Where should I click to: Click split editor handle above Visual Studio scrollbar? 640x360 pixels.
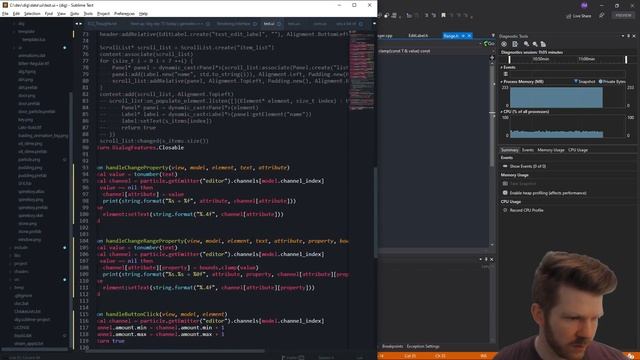click(492, 58)
